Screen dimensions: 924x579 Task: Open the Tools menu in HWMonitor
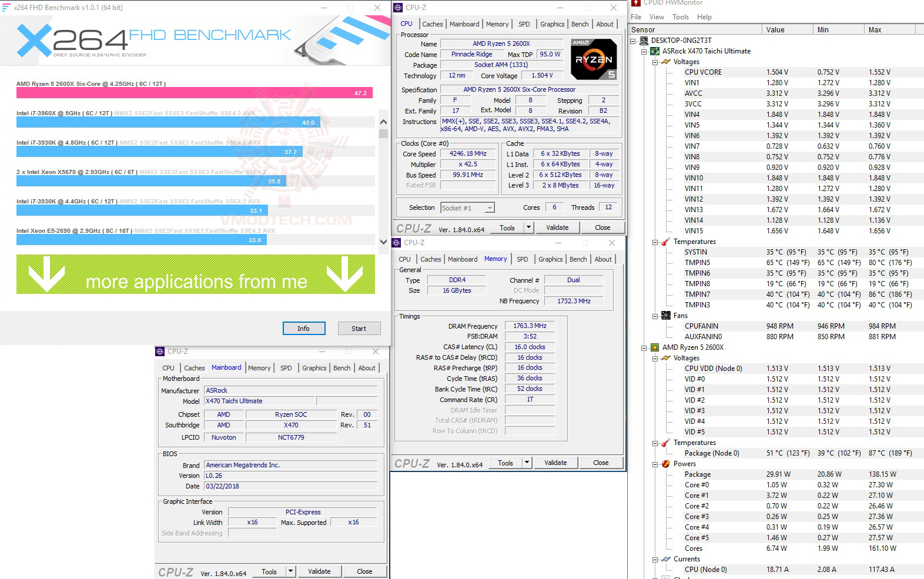point(681,17)
